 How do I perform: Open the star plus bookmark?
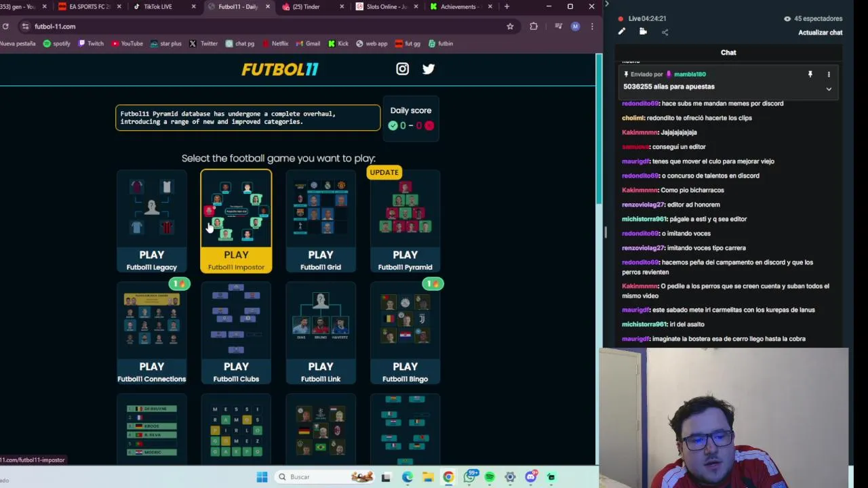coord(165,43)
